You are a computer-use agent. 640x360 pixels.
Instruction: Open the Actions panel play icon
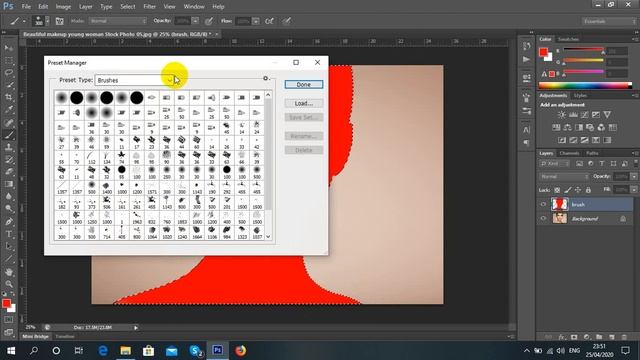527,60
